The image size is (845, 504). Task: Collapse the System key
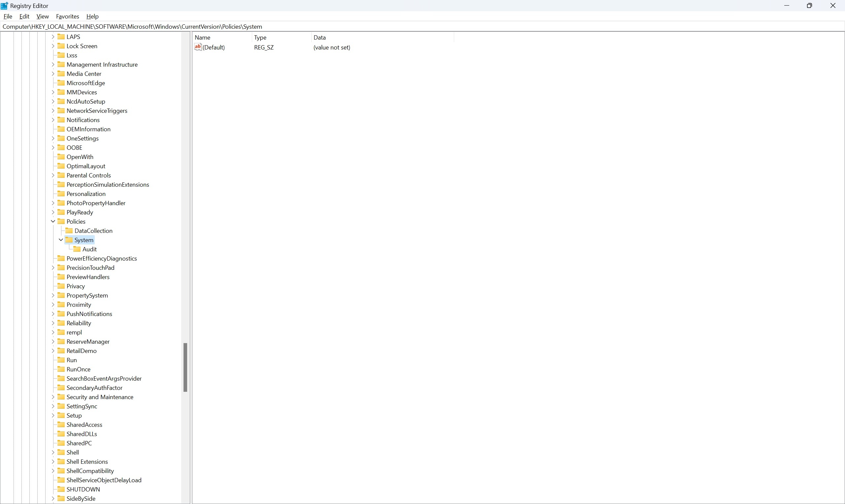pyautogui.click(x=61, y=240)
